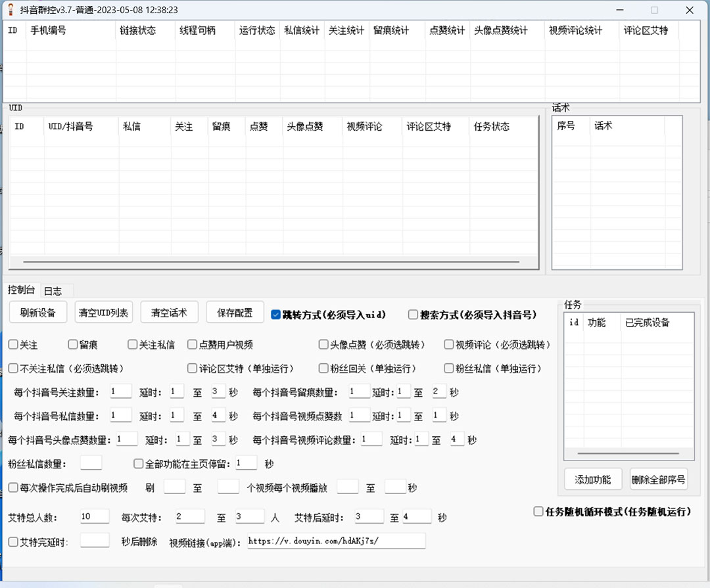Viewport: 710px width, 588px height.
Task: Enable the 搜索方式 checkbox
Action: click(x=413, y=314)
